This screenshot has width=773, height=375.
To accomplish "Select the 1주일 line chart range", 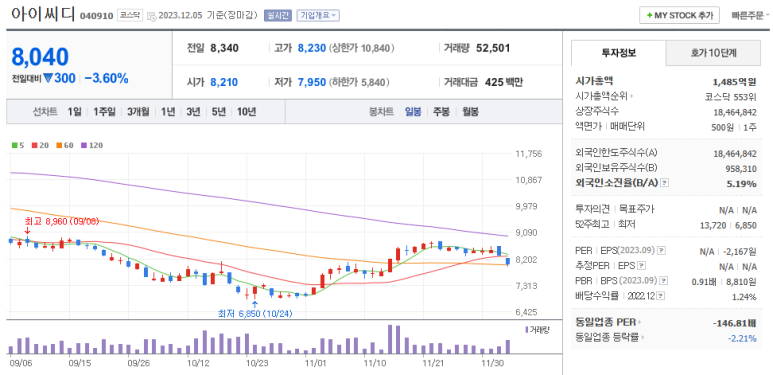I will click(104, 111).
